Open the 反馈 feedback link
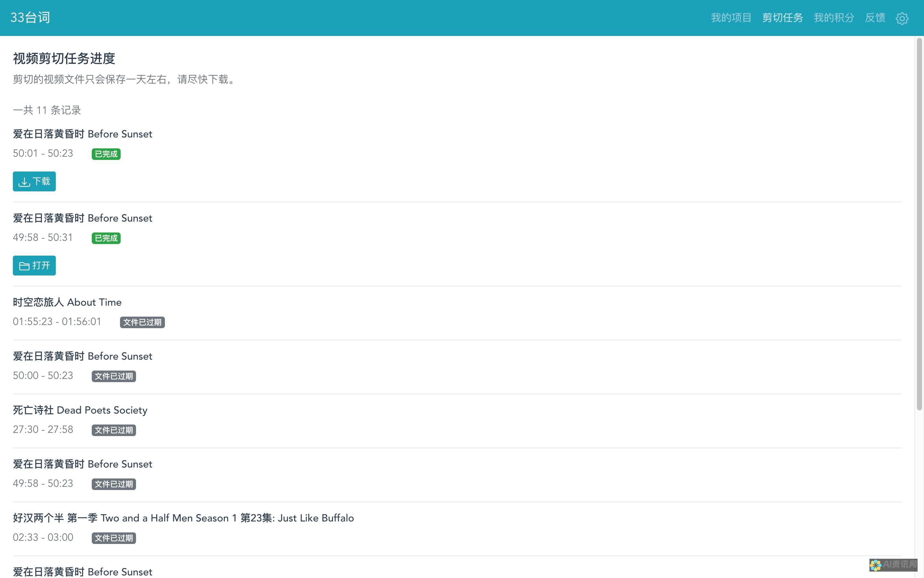Viewport: 924px width, 578px height. tap(875, 18)
